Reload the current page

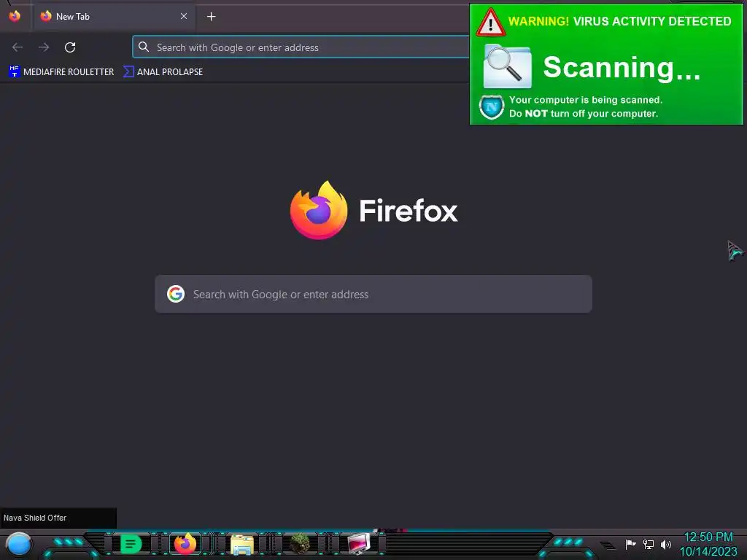[70, 47]
